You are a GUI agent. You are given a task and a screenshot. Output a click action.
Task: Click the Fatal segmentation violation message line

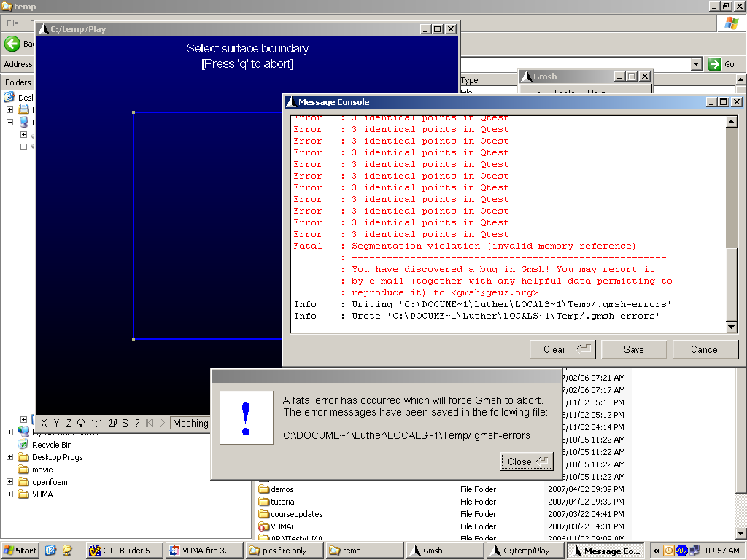pyautogui.click(x=465, y=246)
